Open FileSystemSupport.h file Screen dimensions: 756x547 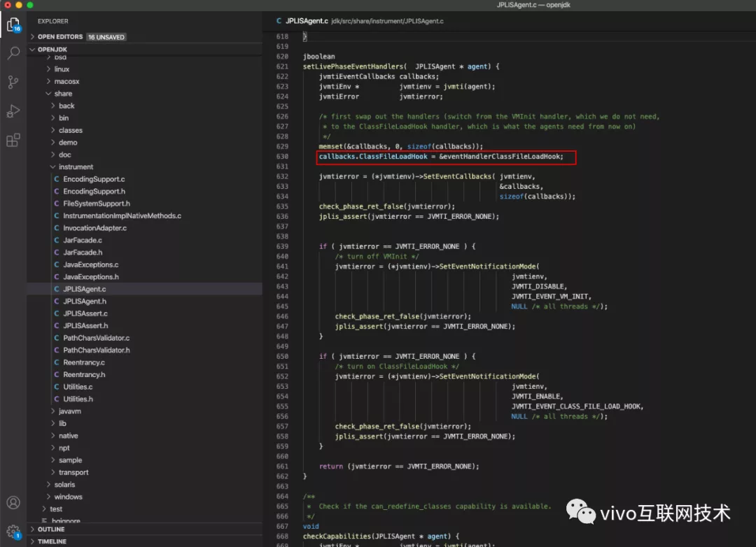coord(97,204)
